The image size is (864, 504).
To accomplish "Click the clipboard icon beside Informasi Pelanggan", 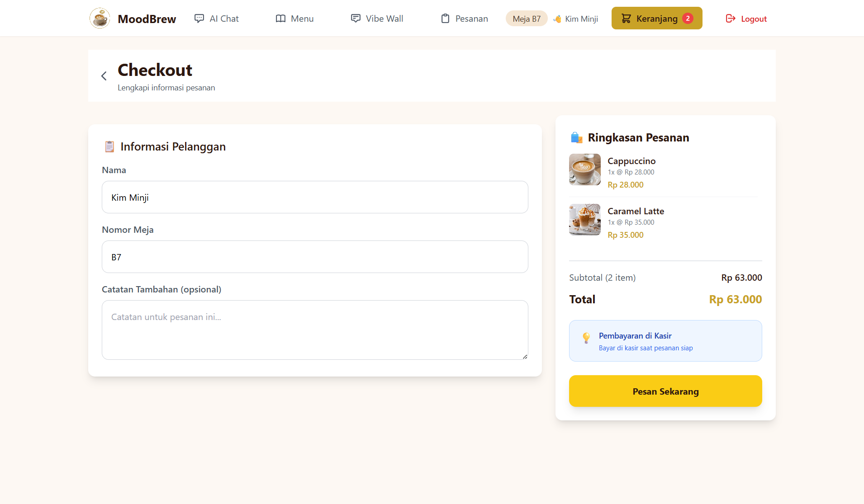I will tap(109, 146).
